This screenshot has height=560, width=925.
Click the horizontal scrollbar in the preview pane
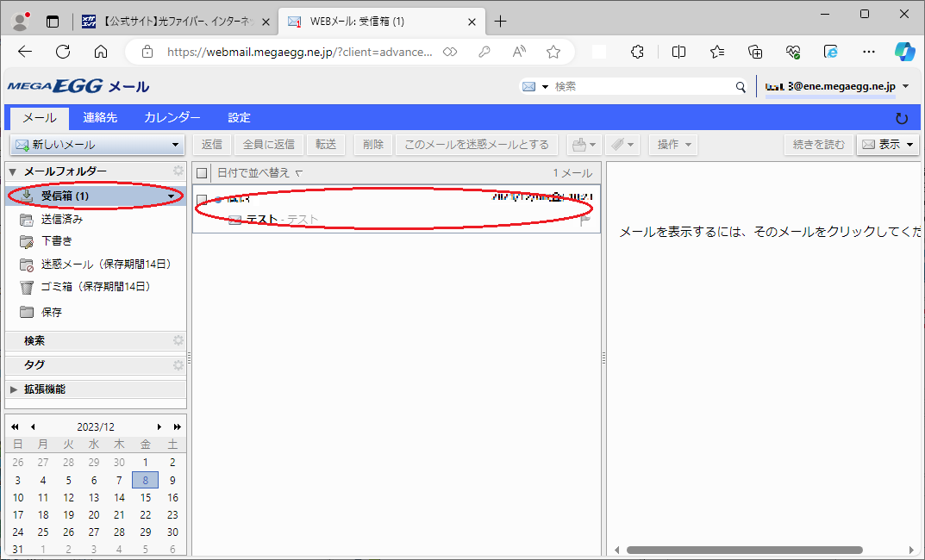point(744,550)
